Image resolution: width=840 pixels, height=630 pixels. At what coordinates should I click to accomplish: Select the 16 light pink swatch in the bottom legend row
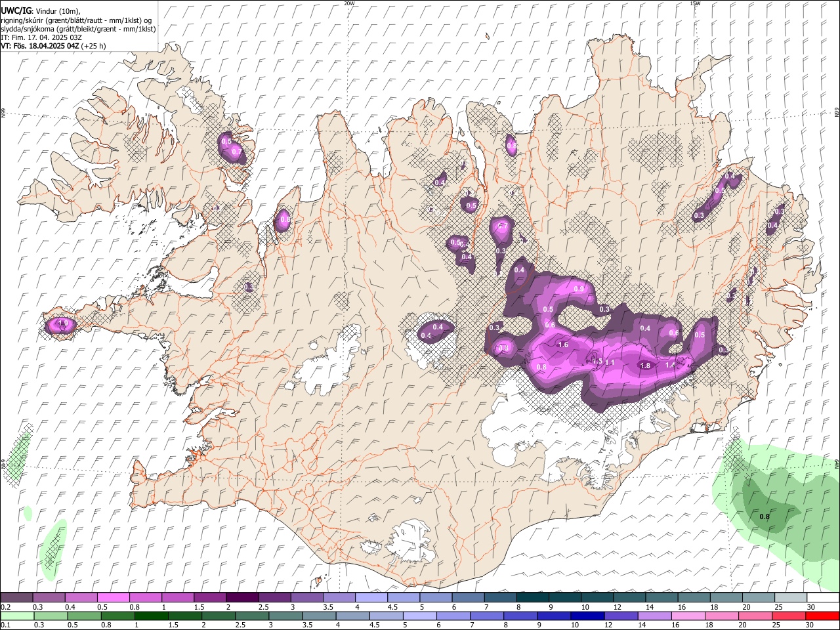(x=688, y=616)
